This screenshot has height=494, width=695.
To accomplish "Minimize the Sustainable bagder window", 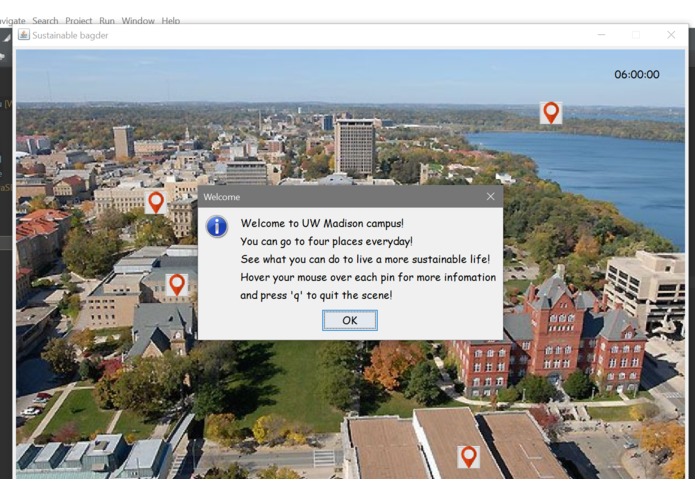I will coord(601,35).
